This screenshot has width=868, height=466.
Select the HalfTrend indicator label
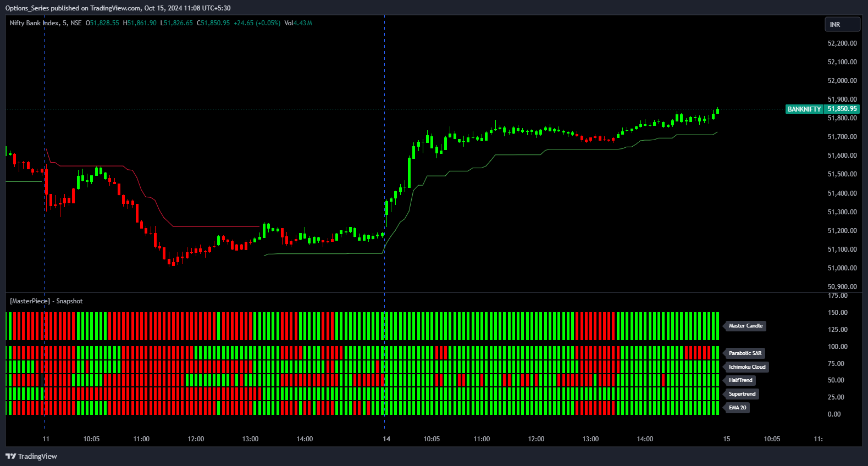tap(740, 380)
